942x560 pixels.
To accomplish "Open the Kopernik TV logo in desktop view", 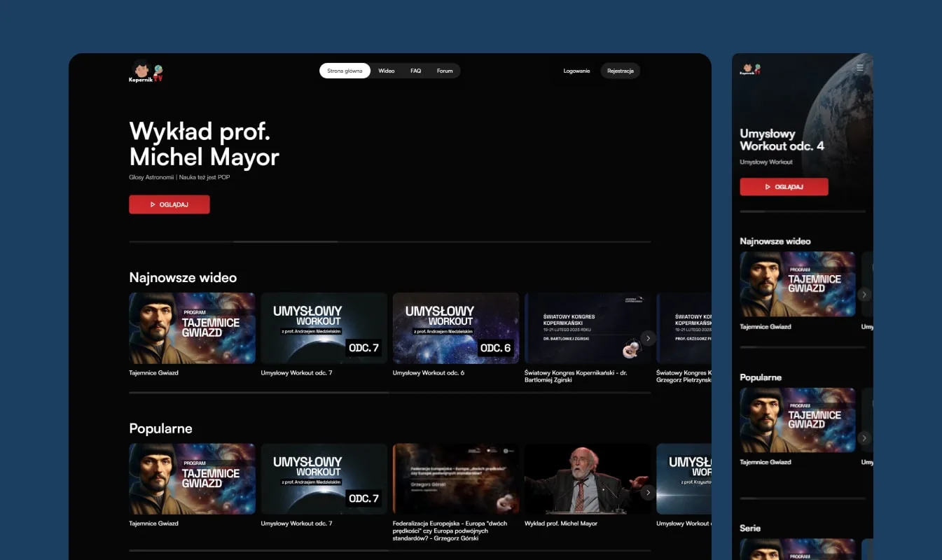I will pyautogui.click(x=146, y=71).
